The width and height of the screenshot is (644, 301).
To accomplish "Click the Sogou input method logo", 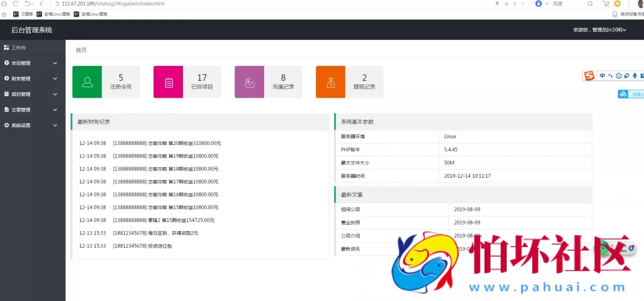I will [x=589, y=76].
